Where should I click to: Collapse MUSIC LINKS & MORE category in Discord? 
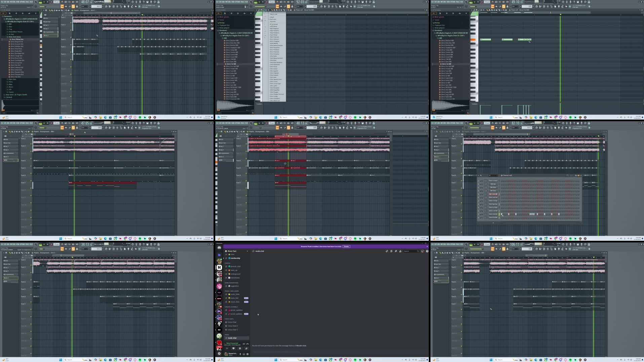(232, 291)
